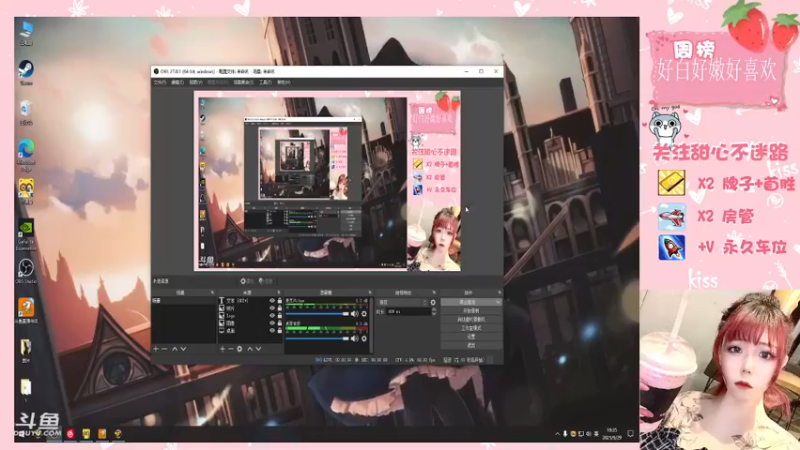Select the OBS Studio desktop shortcut
Image resolution: width=800 pixels, height=450 pixels.
pos(26,271)
